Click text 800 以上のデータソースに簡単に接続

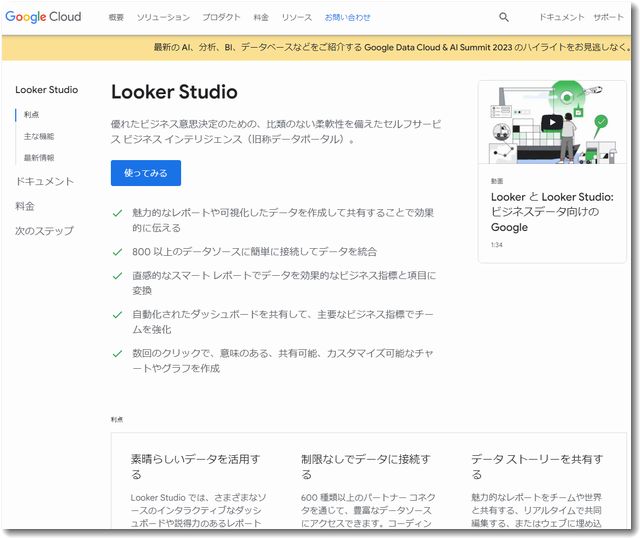254,251
